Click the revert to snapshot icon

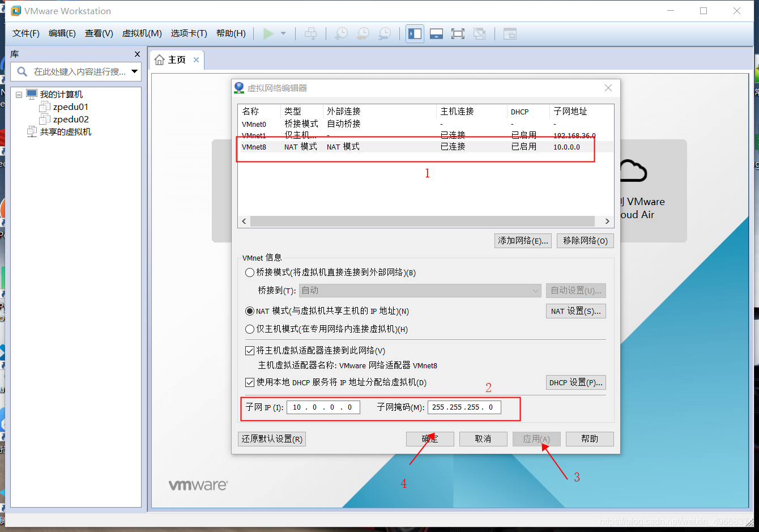coord(363,33)
